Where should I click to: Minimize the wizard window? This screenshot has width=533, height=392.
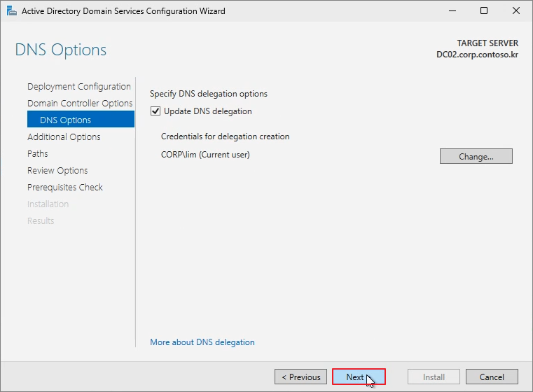click(452, 11)
